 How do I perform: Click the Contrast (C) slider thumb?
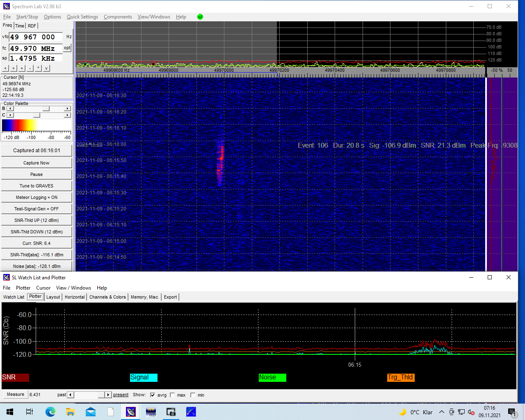pyautogui.click(x=37, y=115)
